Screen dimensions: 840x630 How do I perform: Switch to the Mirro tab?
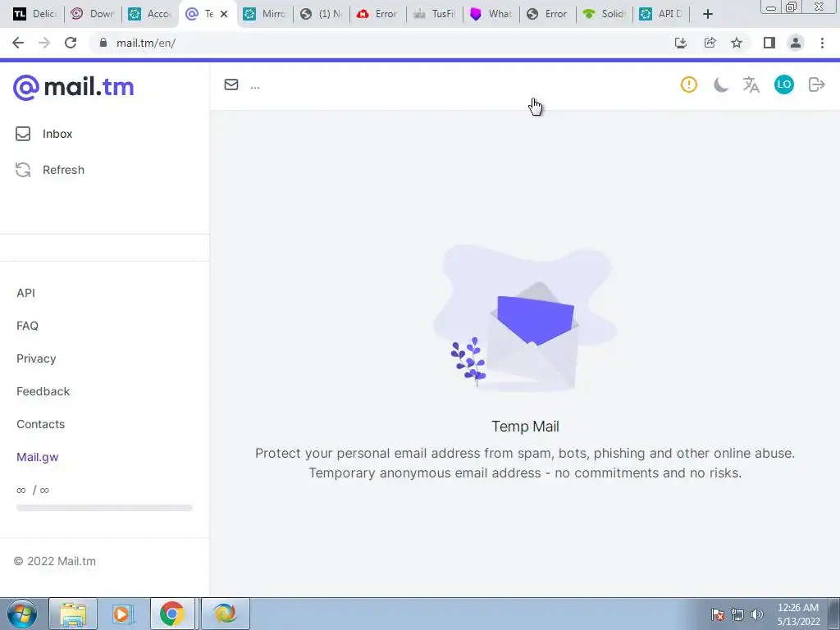(x=265, y=14)
